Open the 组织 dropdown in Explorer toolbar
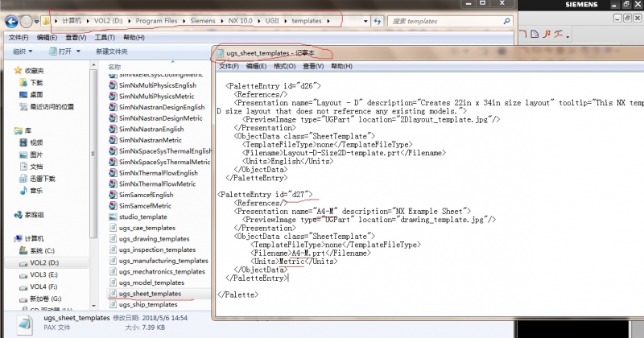The width and height of the screenshot is (644, 338). 23,52
